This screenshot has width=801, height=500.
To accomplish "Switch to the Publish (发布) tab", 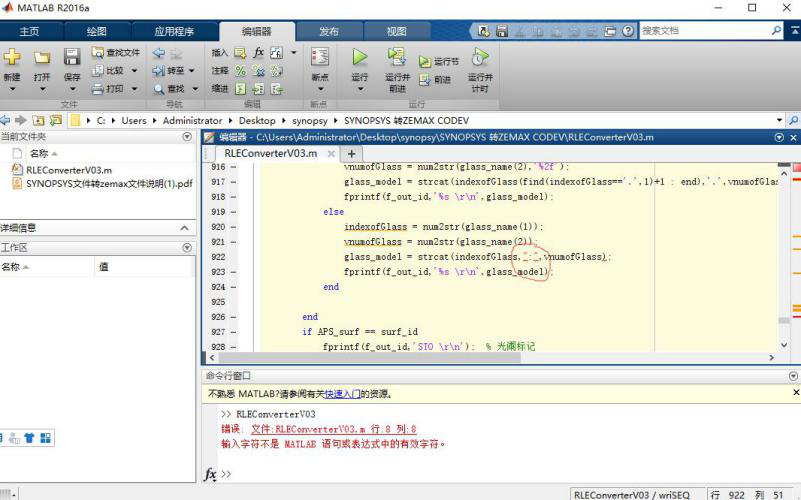I will click(x=329, y=31).
